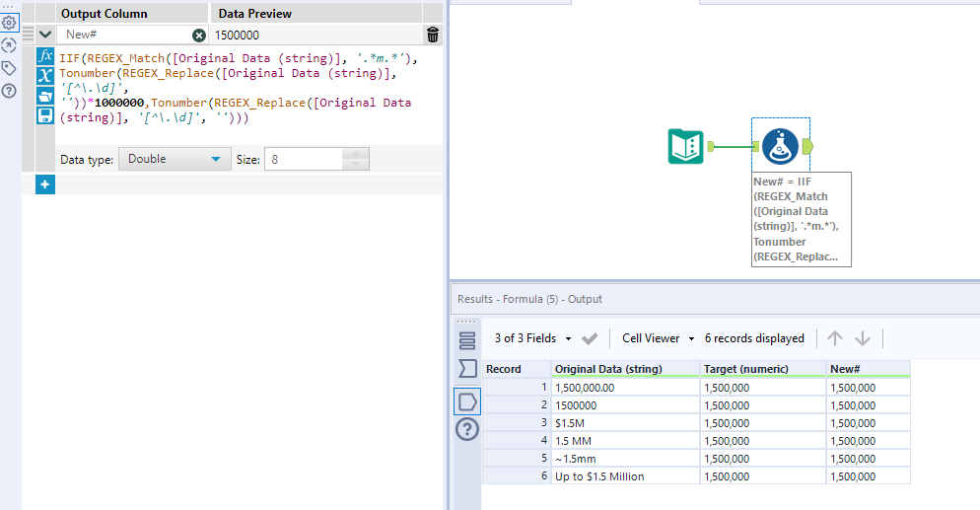Screen dimensions: 980x510
Task: Click the X columns and constants icon
Action: [x=45, y=76]
